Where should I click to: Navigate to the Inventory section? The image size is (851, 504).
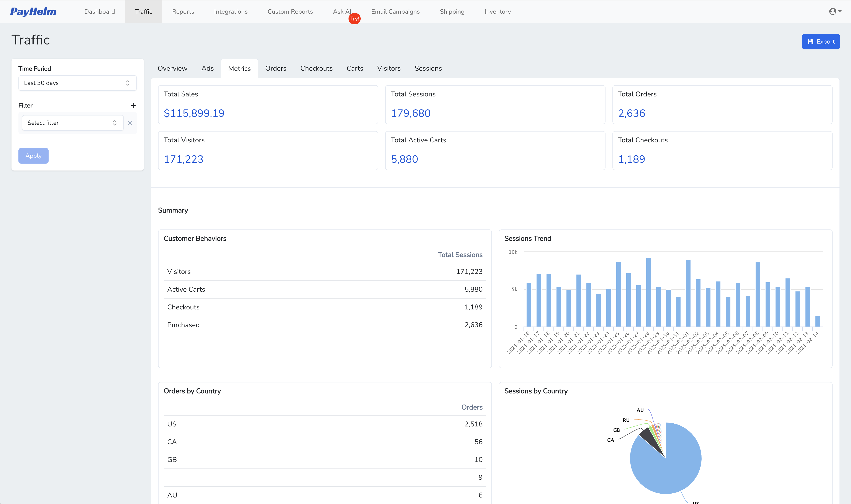click(498, 11)
